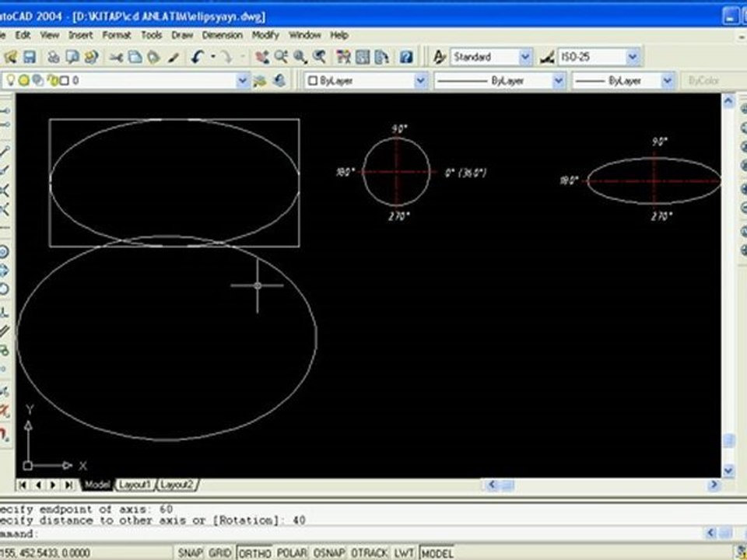Select the Model tab
The height and width of the screenshot is (560, 747).
point(97,485)
